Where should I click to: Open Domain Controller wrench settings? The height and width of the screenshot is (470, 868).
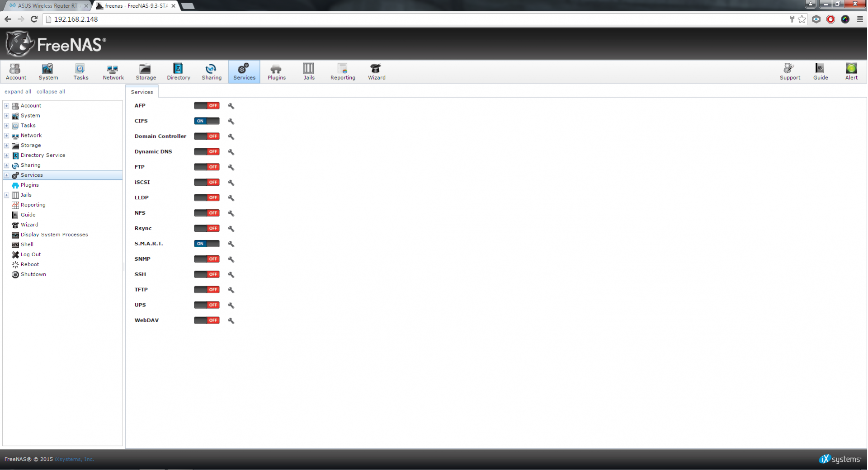point(231,136)
